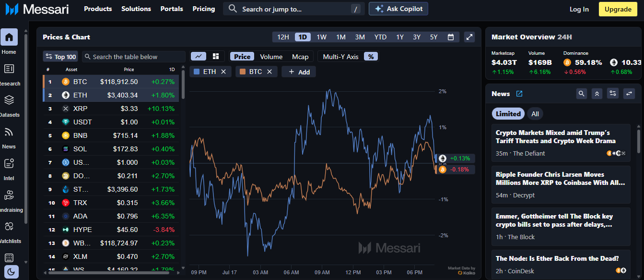This screenshot has height=280, width=644.
Task: Open the Solutions menu
Action: pos(136,9)
